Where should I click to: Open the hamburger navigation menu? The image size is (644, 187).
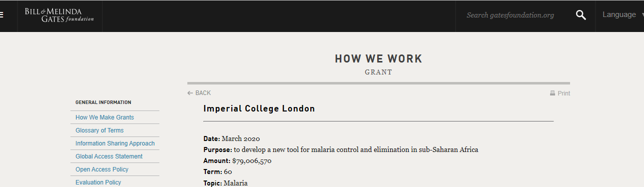pyautogui.click(x=1, y=15)
